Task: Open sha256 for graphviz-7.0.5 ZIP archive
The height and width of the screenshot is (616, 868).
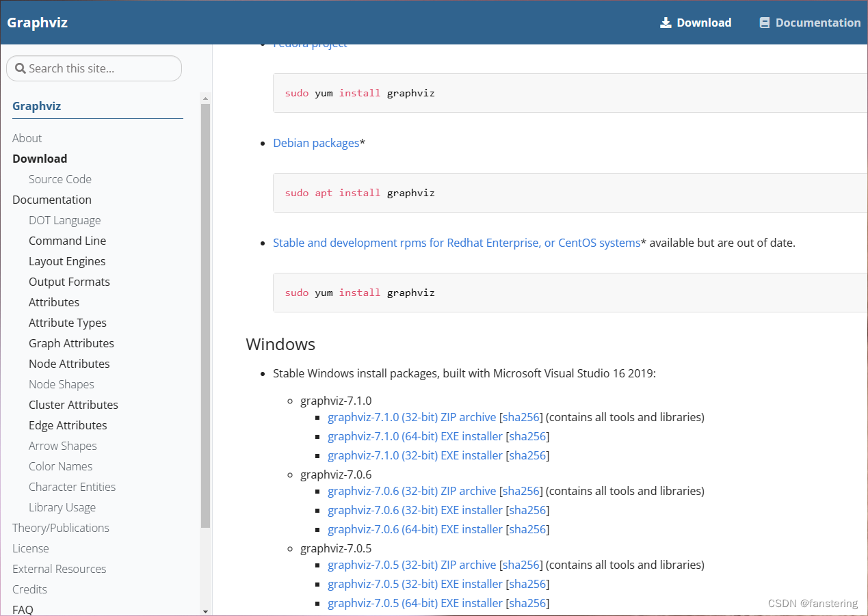Action: 521,565
